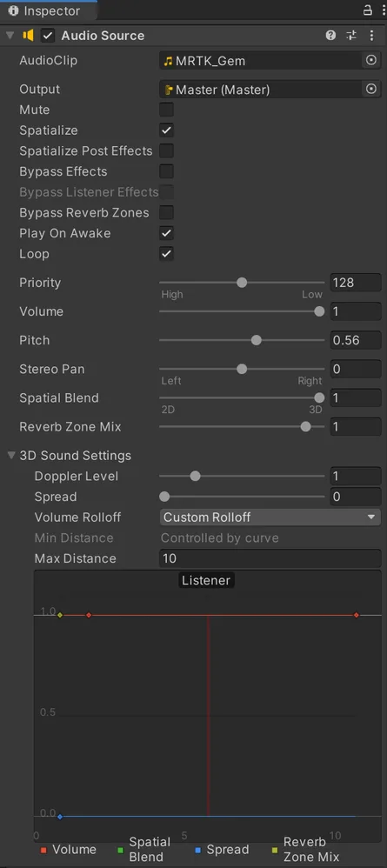
Task: Click the Pitch slider handle
Action: (x=256, y=340)
